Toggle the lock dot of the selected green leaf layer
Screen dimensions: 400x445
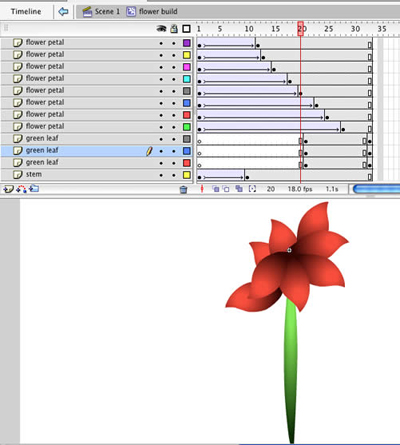click(x=174, y=151)
